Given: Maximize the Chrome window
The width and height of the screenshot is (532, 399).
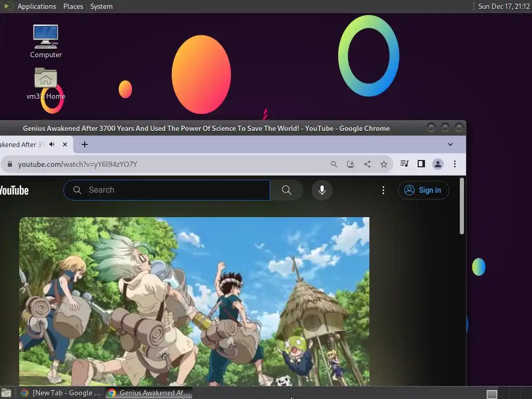Looking at the screenshot, I should [x=445, y=128].
